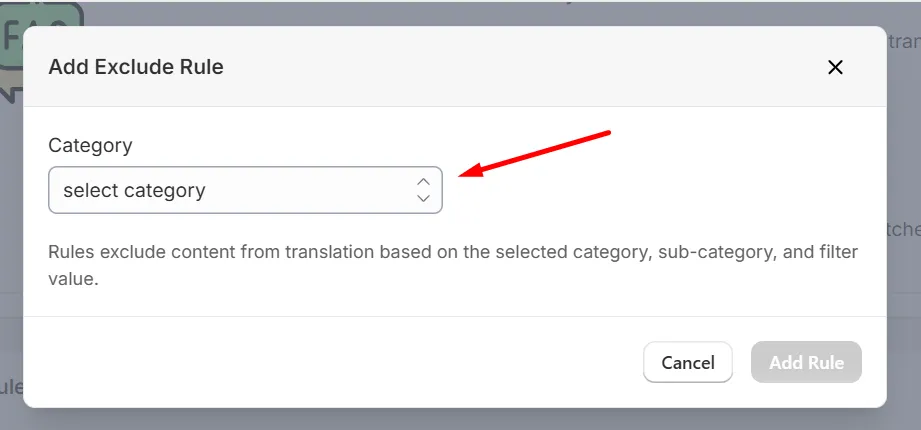Click the dimmed backdrop below the dialog
921x430 pixels.
tap(460, 419)
